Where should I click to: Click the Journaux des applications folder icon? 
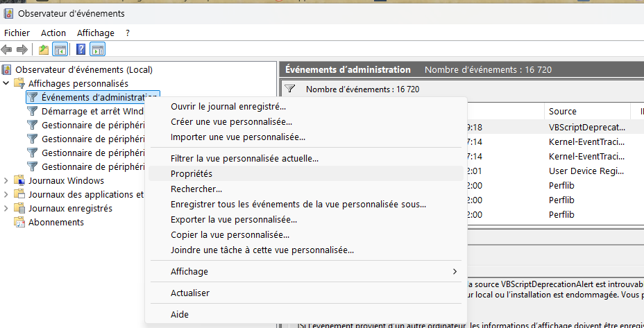tap(19, 194)
